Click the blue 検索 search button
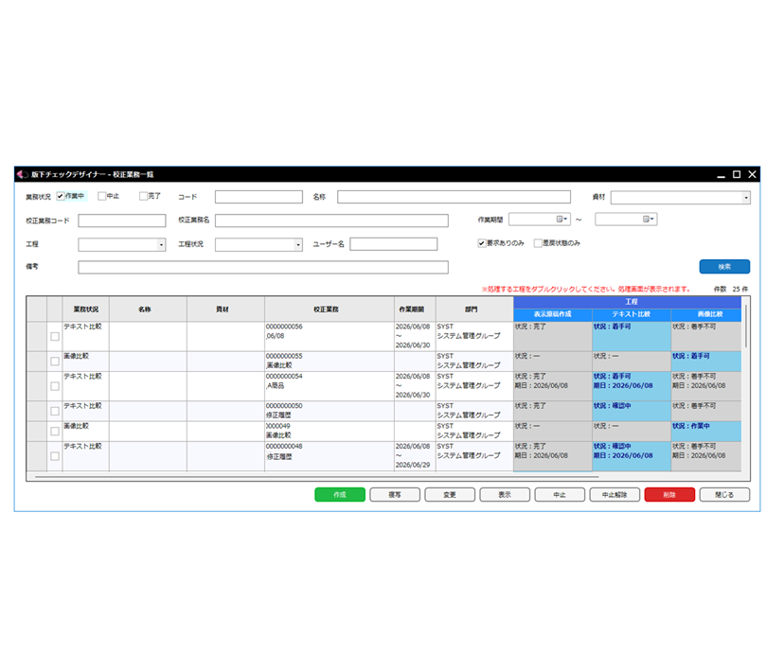The image size is (784, 672). 724,266
